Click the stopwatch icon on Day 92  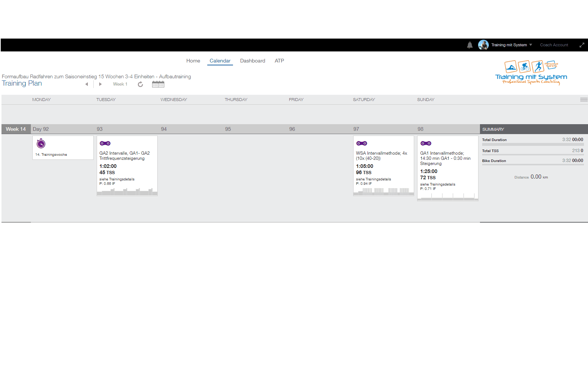coord(41,143)
